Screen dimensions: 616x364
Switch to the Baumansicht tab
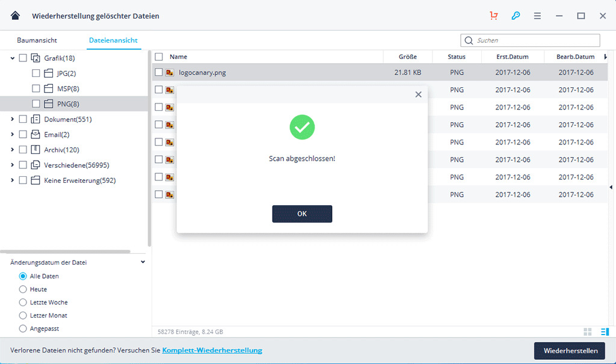[x=37, y=40]
